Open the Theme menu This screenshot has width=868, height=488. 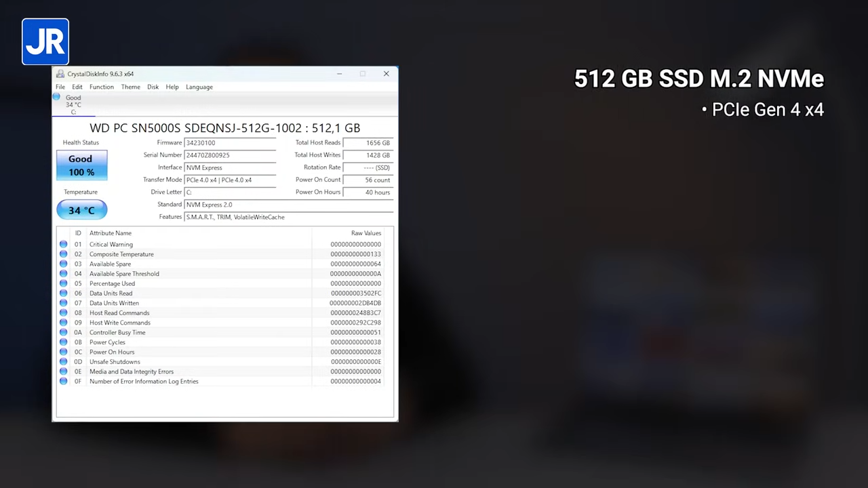pyautogui.click(x=130, y=87)
